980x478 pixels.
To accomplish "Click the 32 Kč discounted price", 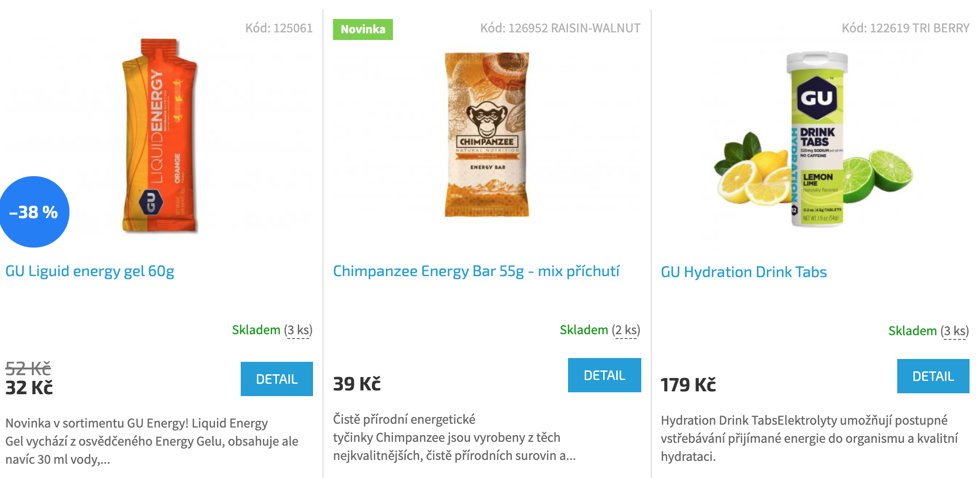I will (29, 388).
